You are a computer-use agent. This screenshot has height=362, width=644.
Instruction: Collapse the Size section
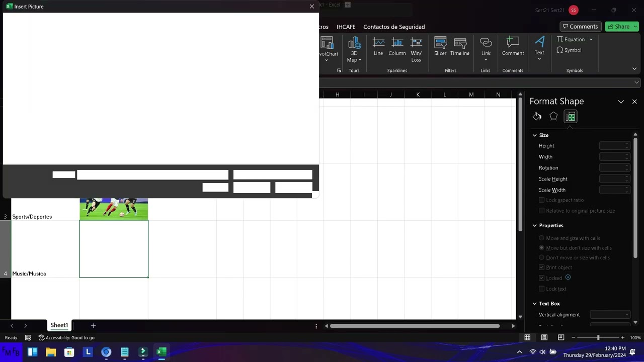pos(534,135)
